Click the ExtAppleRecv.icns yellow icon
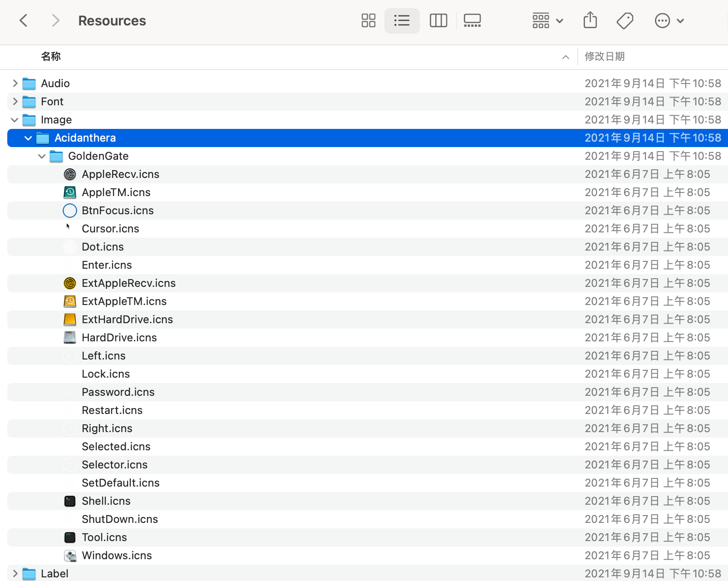The width and height of the screenshot is (728, 581). point(70,283)
